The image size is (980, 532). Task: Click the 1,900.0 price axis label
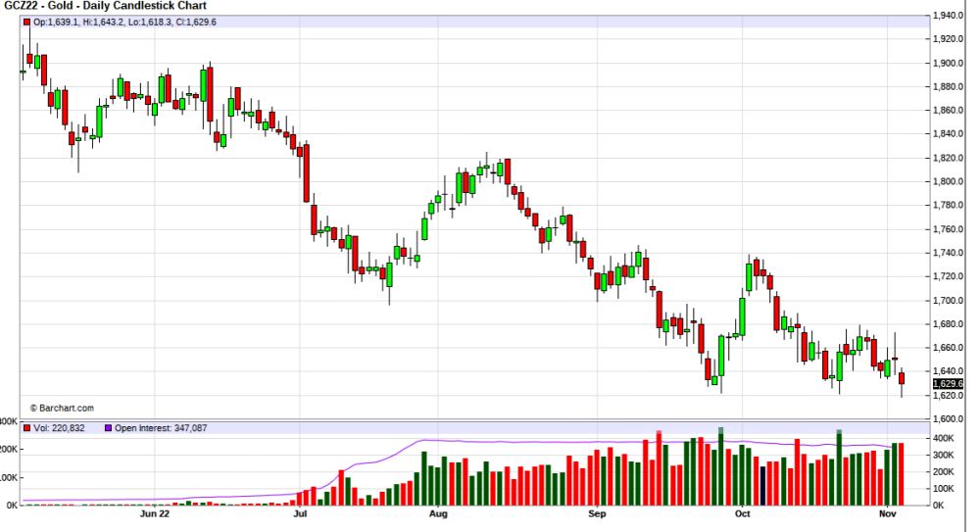click(948, 63)
